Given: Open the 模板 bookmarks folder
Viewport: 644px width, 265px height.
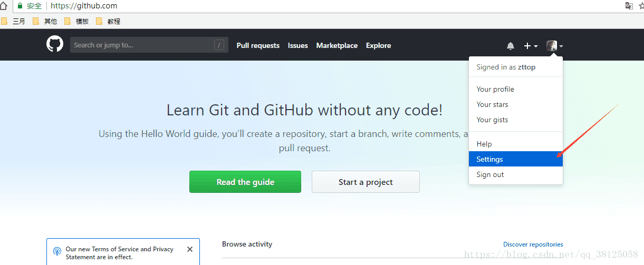Looking at the screenshot, I should [76, 21].
